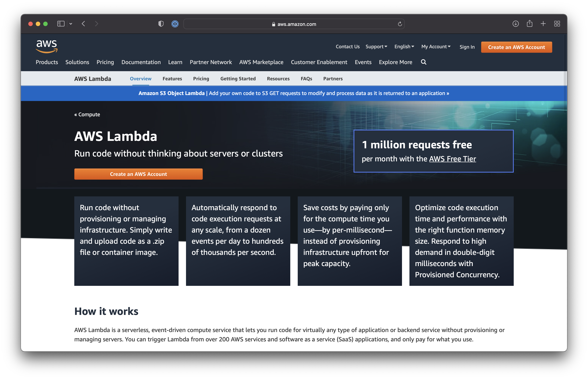
Task: Expand the My Account dropdown
Action: [436, 47]
